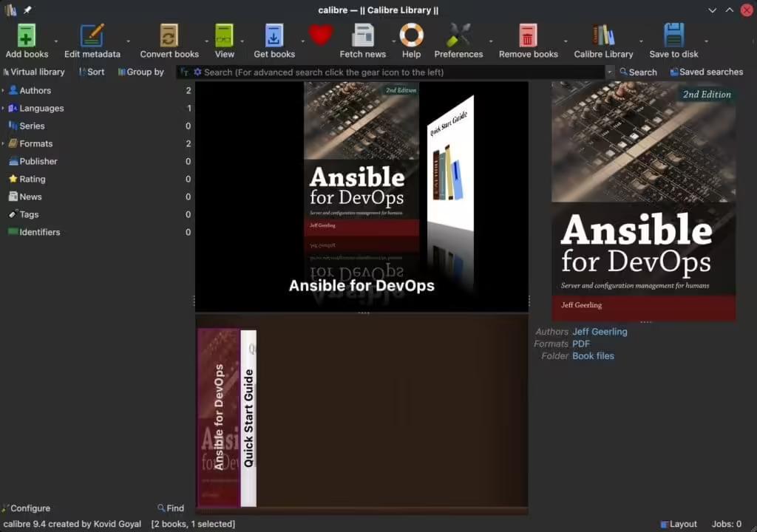The width and height of the screenshot is (757, 532).
Task: Click the Save to disk icon
Action: pos(673,35)
